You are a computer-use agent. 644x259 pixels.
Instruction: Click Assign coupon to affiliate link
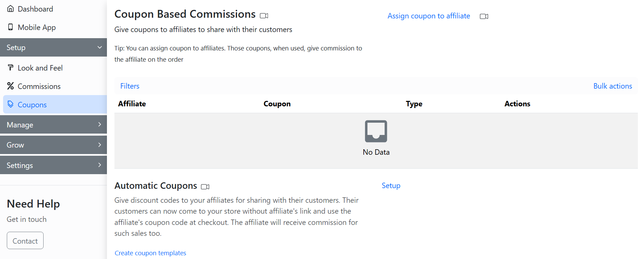tap(428, 16)
